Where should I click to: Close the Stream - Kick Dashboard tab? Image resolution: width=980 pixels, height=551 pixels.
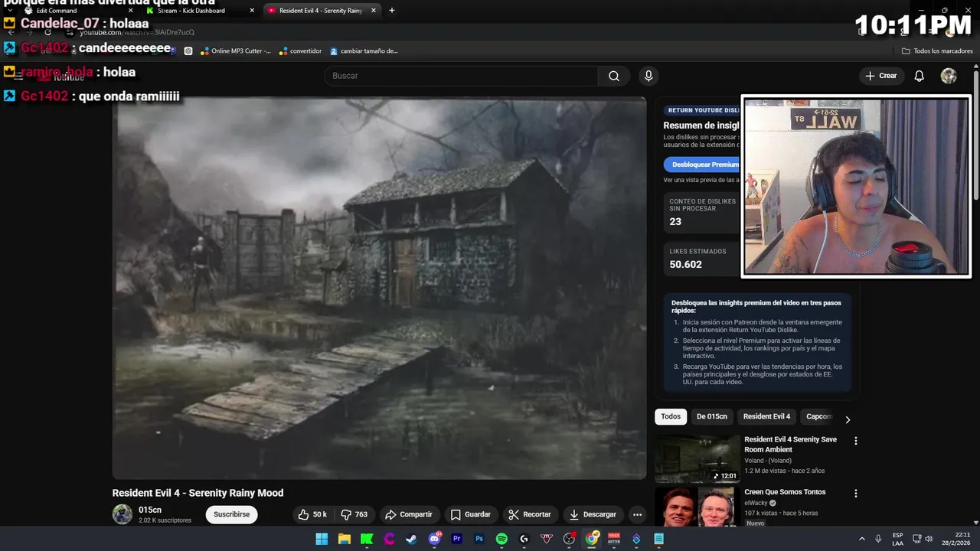coord(252,11)
